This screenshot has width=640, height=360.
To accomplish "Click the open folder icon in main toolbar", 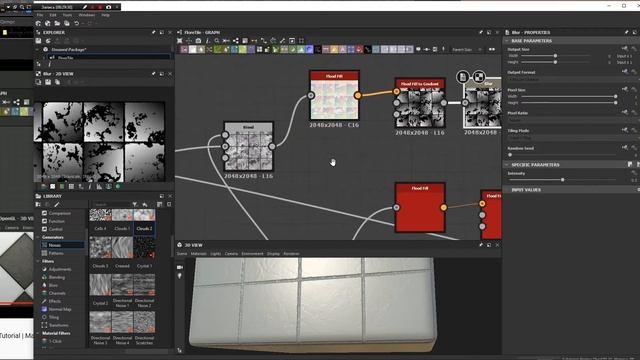I will [x=57, y=24].
